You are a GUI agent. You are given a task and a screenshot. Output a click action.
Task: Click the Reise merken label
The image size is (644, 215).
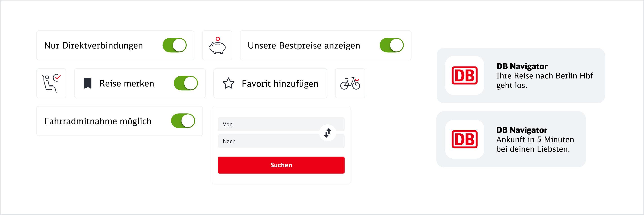127,83
